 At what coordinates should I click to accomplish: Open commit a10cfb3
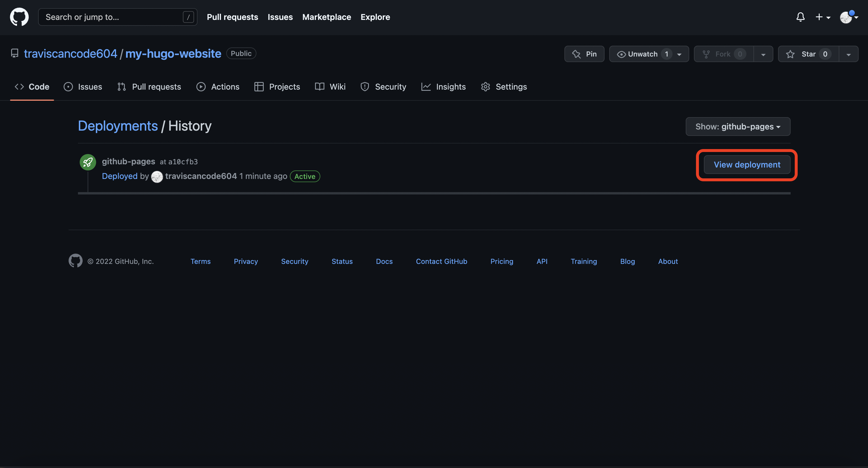[183, 162]
